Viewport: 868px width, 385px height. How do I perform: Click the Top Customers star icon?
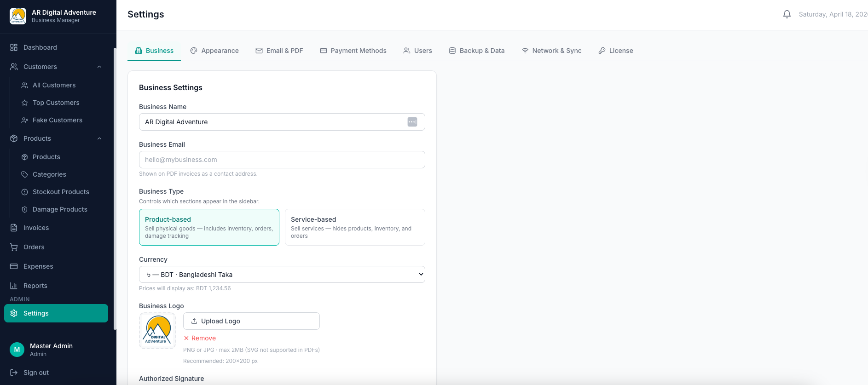(x=25, y=103)
